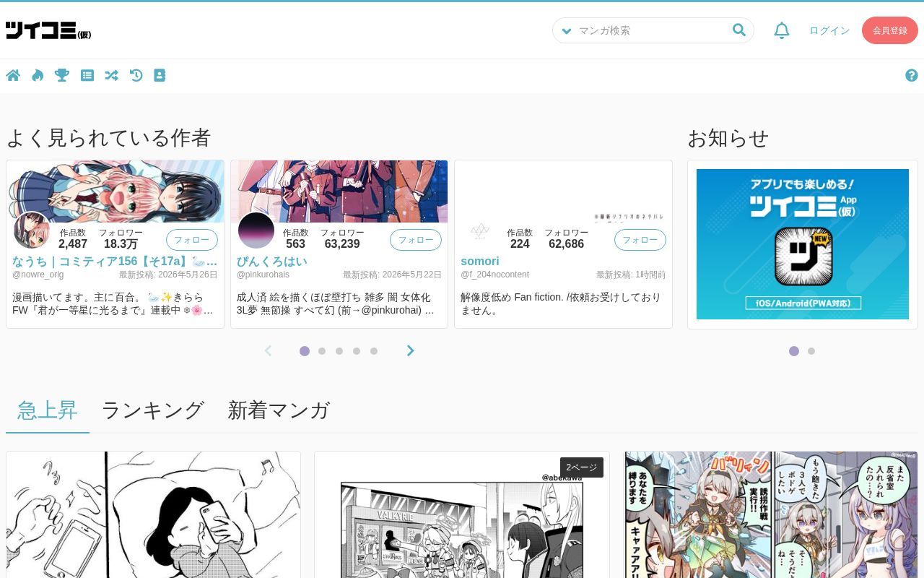924x578 pixels.
Task: Expand the search options dropdown arrow
Action: point(567,30)
